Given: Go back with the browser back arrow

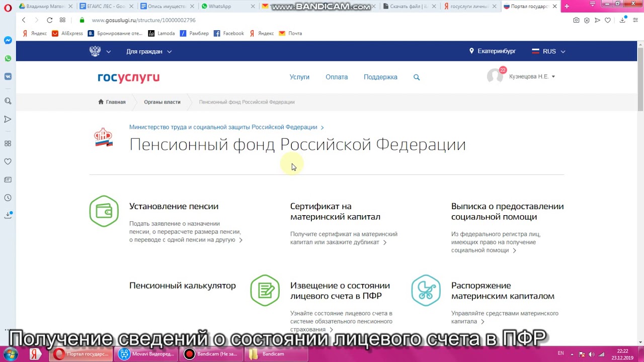Looking at the screenshot, I should (x=24, y=20).
